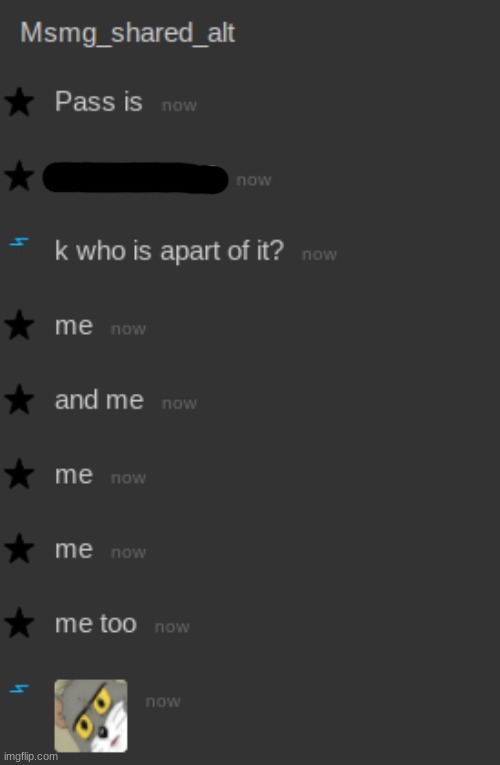Click the star icon beside 'and me'

19,400
